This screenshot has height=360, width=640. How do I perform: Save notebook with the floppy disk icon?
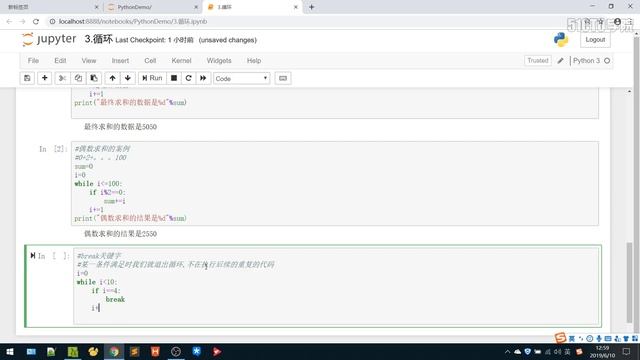27,78
